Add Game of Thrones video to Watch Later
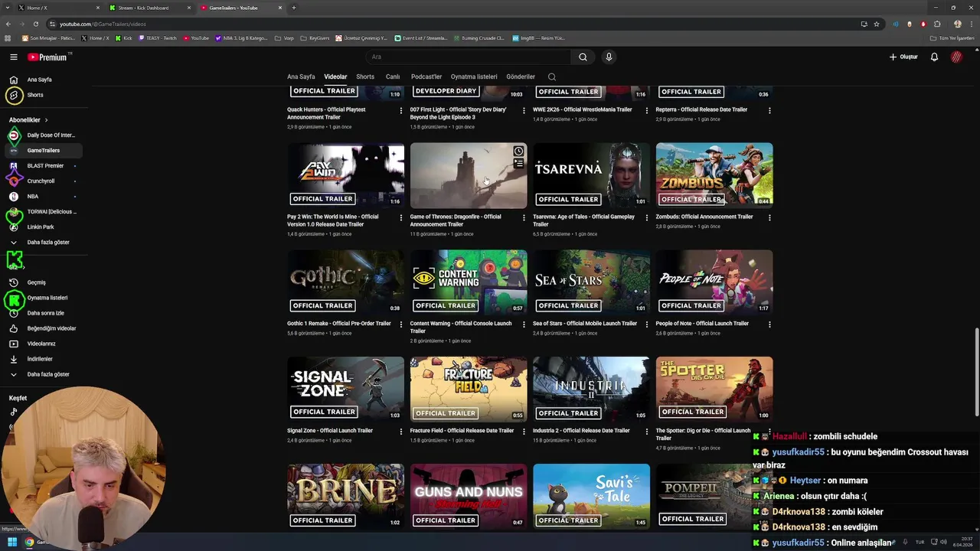Viewport: 980px width, 551px height. 518,151
